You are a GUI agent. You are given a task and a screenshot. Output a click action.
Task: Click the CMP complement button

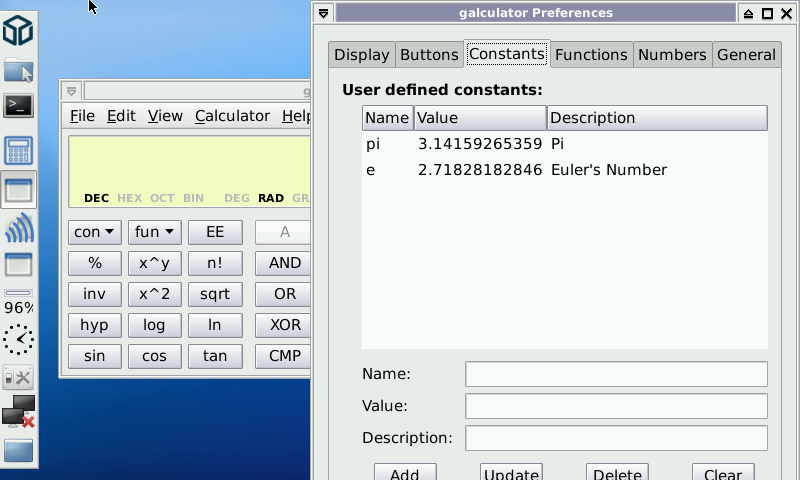[x=283, y=356]
